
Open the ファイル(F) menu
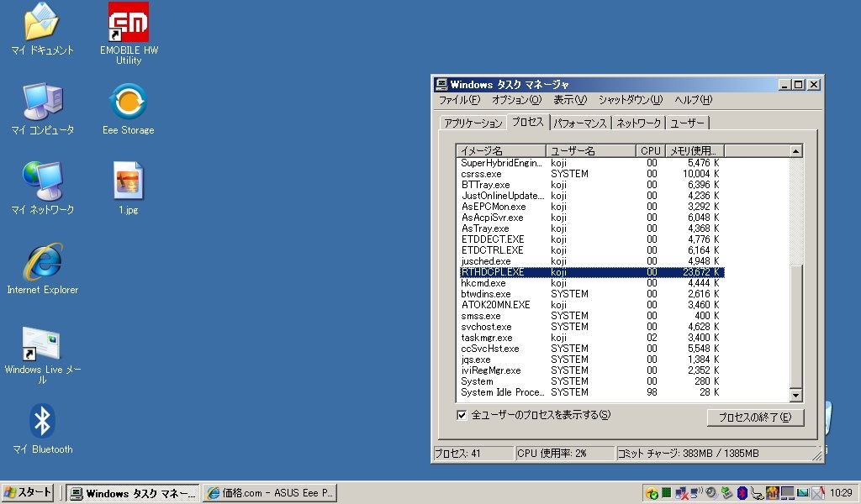459,100
